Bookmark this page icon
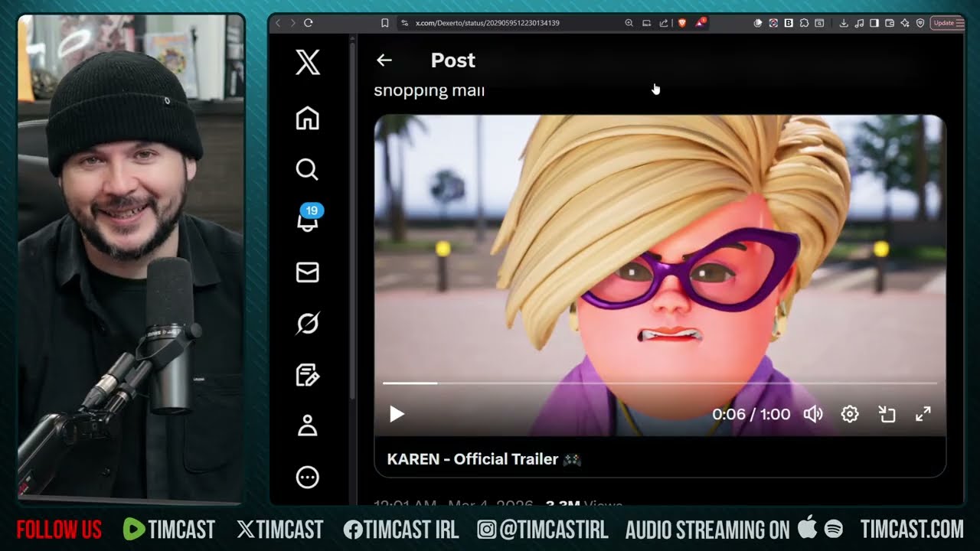 [x=385, y=23]
